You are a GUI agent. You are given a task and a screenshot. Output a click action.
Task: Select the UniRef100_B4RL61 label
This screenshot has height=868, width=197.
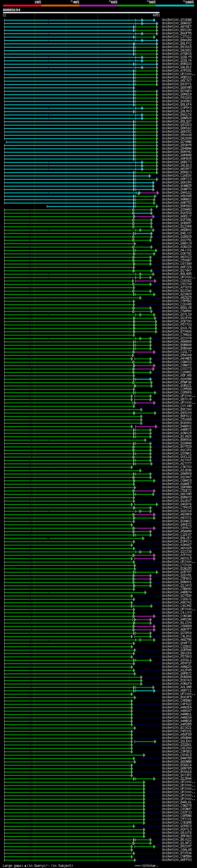coord(176,802)
